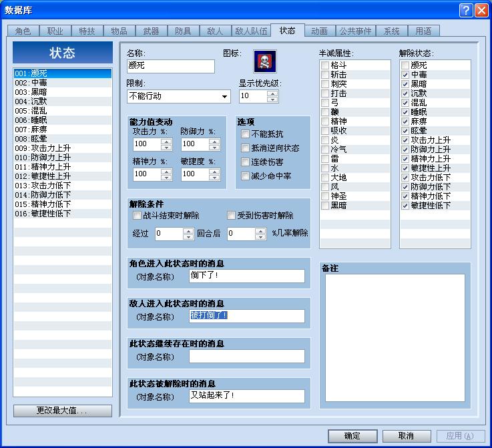Open the 武器 tab
492x448 pixels.
151,31
